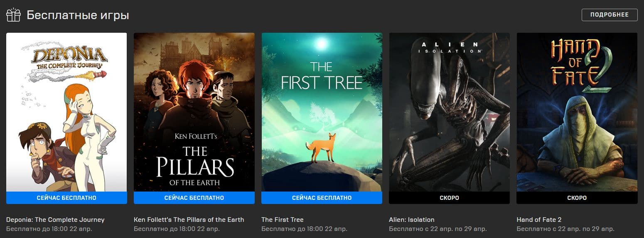Image resolution: width=644 pixels, height=238 pixels.
Task: Open Deponia: The Complete Journey cover art
Action: pyautogui.click(x=66, y=112)
